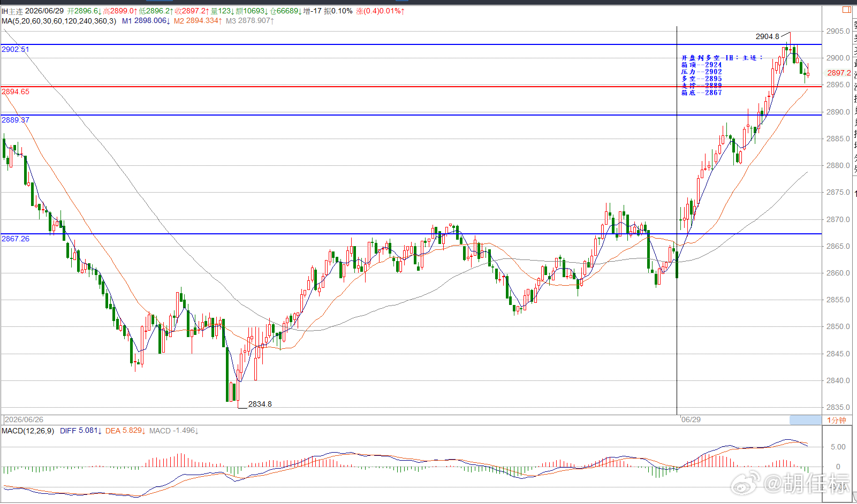Click the 06/29 date marker on time axis
The image size is (857, 504).
(691, 419)
